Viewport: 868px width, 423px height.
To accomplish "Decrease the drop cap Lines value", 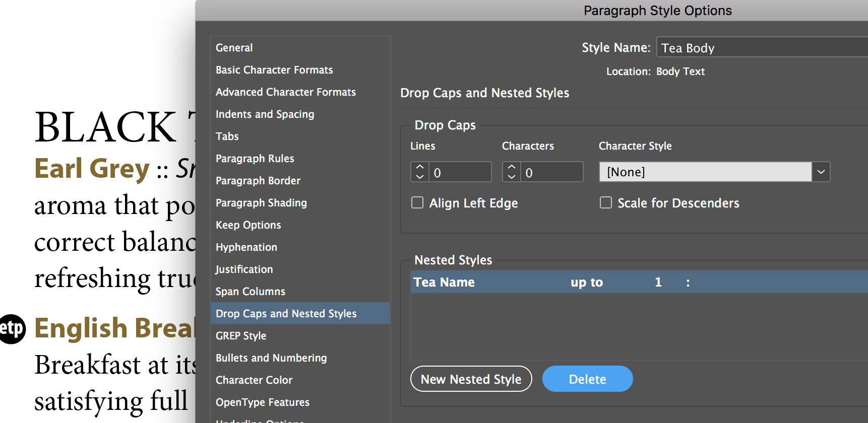I will pyautogui.click(x=420, y=177).
